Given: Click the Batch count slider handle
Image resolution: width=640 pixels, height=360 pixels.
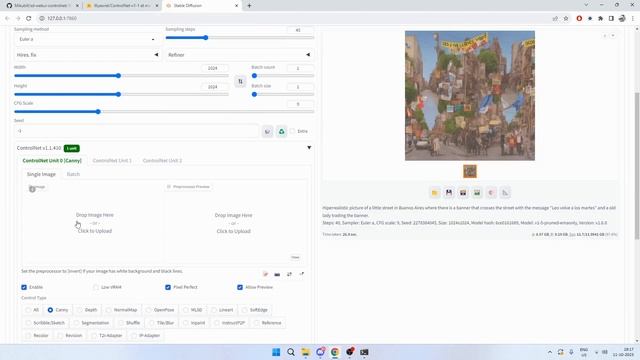Looking at the screenshot, I should [x=254, y=76].
